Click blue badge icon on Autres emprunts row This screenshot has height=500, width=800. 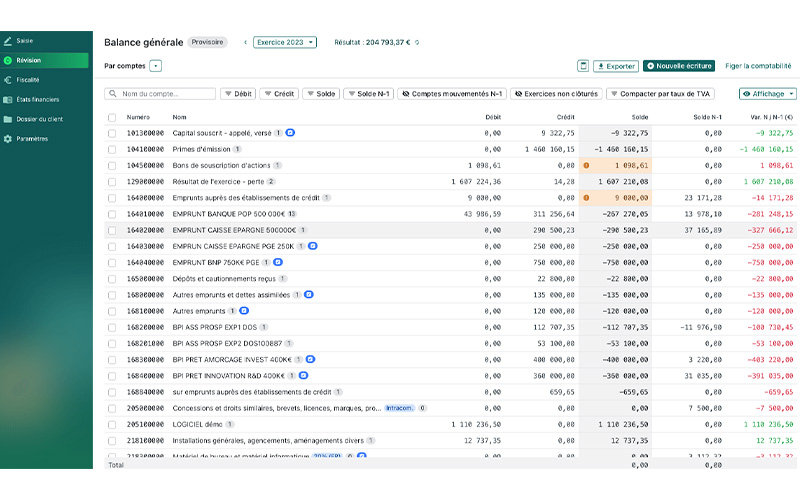(244, 311)
